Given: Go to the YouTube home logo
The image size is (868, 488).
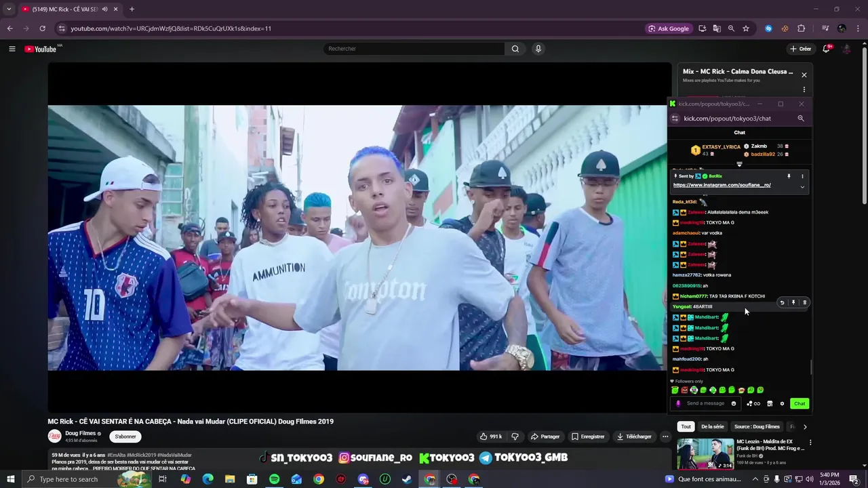Looking at the screenshot, I should tap(41, 49).
